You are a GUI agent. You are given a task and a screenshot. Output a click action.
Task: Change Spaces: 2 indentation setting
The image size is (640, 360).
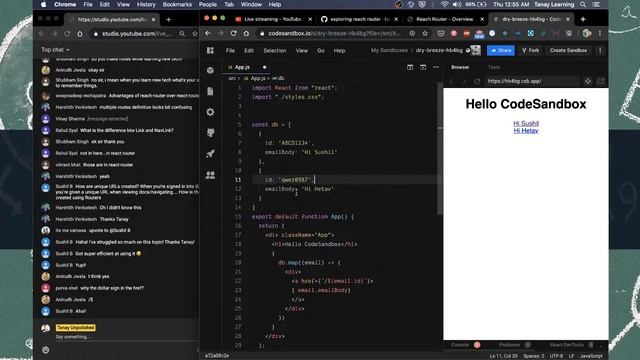coord(533,356)
